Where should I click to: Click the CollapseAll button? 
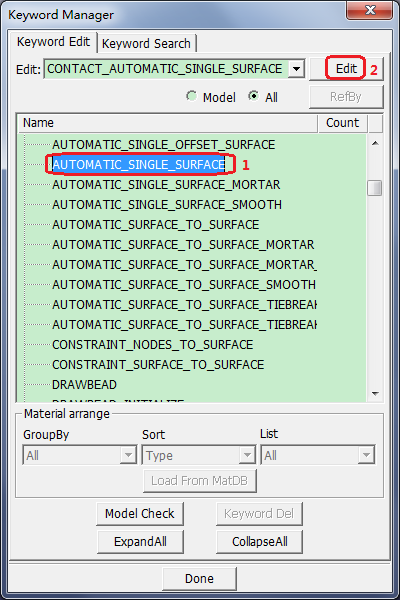260,541
